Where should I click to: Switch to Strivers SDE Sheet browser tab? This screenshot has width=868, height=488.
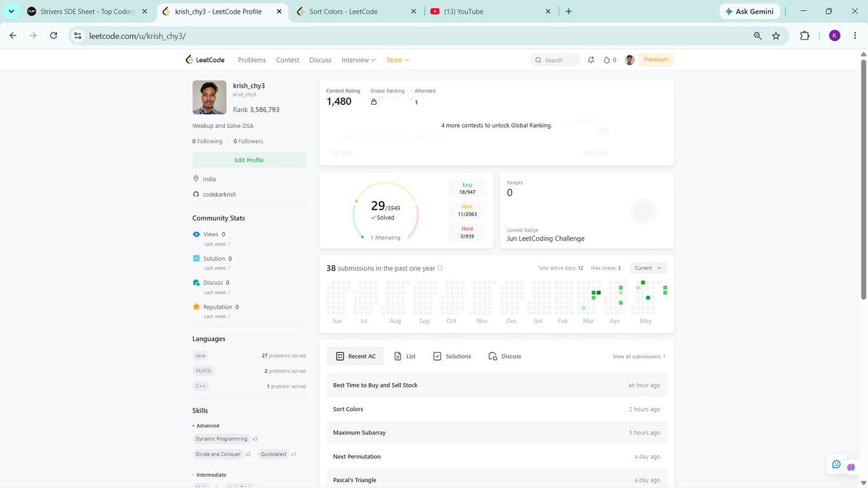(x=87, y=12)
